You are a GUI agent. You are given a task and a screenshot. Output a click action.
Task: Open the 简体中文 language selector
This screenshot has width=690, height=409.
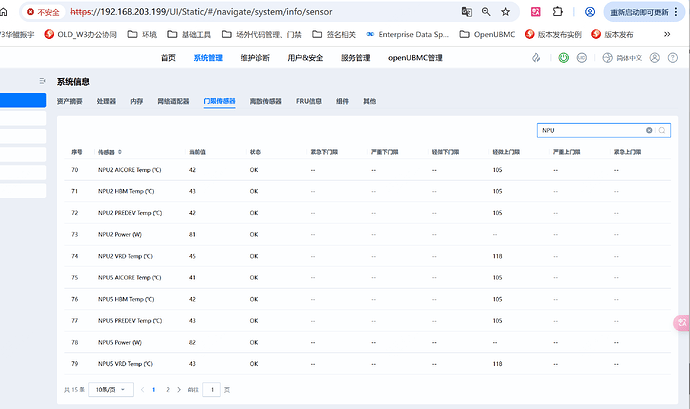click(x=622, y=58)
